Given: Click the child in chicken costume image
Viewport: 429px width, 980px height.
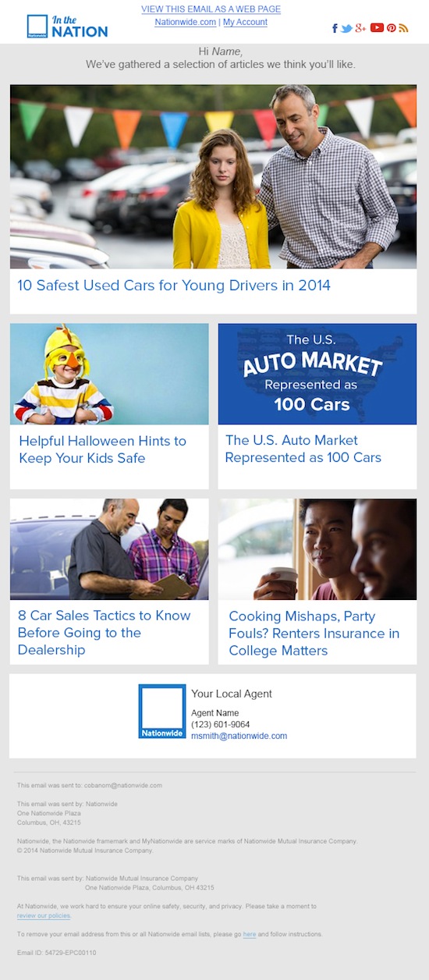Looking at the screenshot, I should click(x=109, y=374).
